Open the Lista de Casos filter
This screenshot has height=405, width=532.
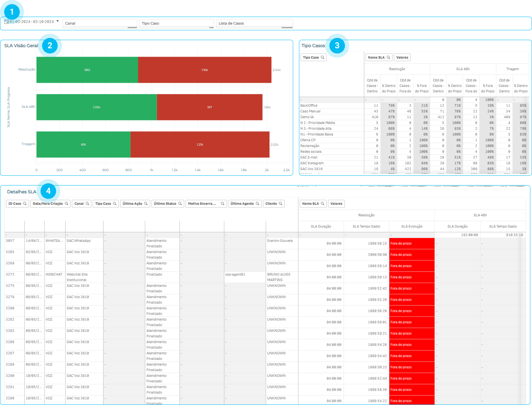point(254,23)
